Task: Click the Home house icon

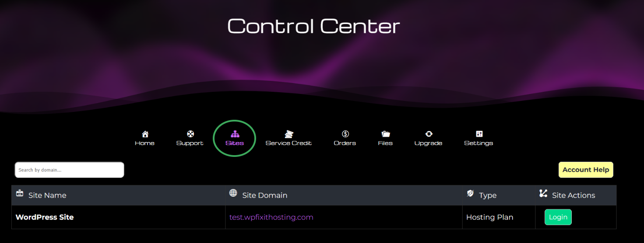Action: [145, 134]
